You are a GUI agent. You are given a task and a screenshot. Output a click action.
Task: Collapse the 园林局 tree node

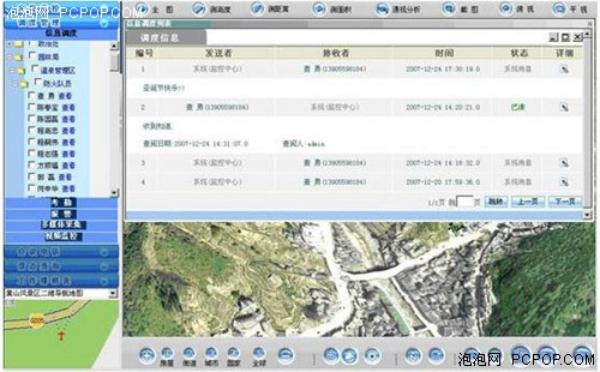[10, 57]
